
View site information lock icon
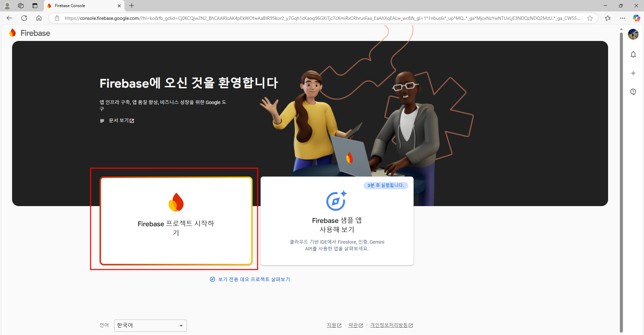click(x=57, y=18)
